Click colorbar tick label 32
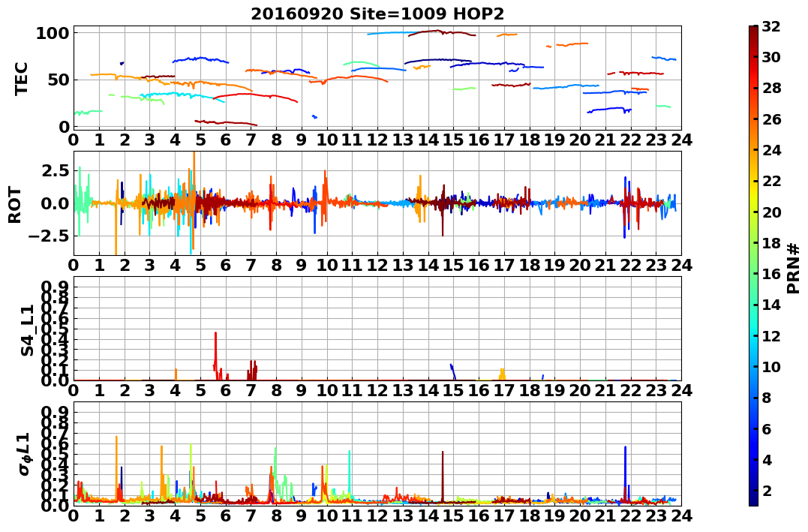808x532 pixels. (771, 26)
